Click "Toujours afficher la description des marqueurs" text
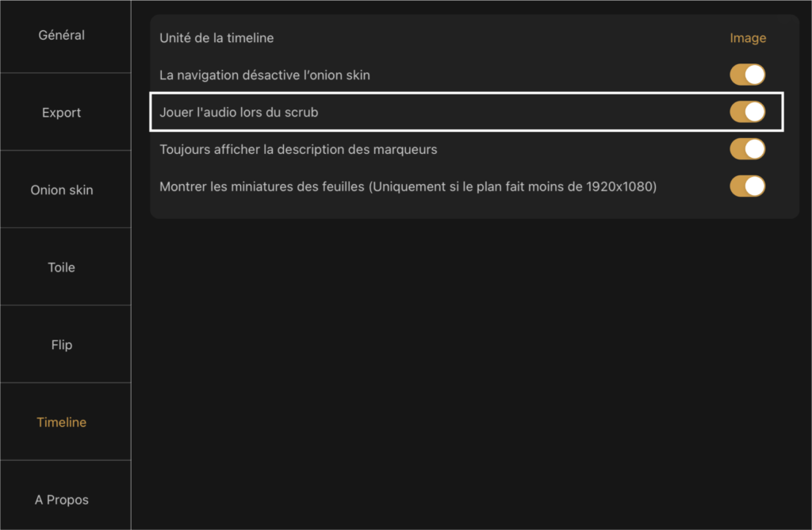The width and height of the screenshot is (812, 530). (298, 150)
